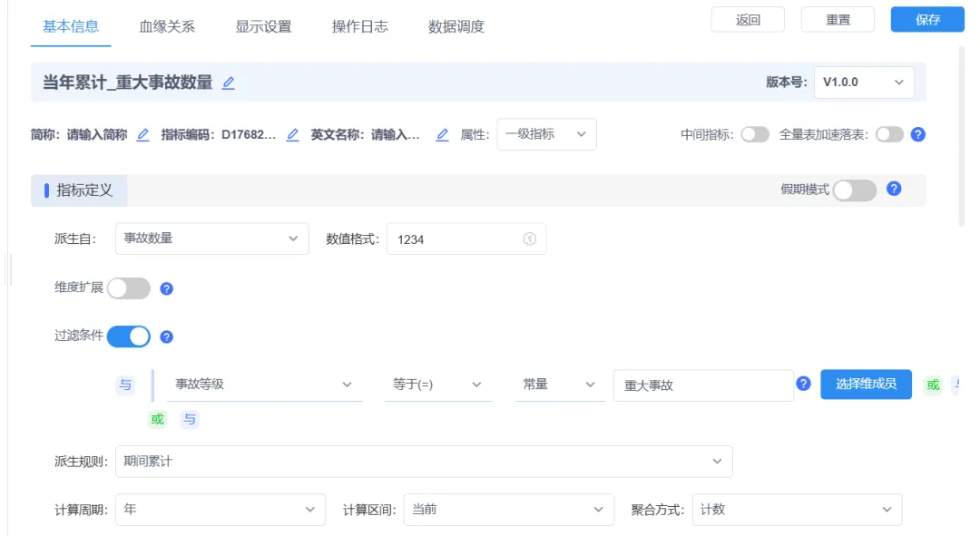Click the 选择维成员 button

pyautogui.click(x=866, y=385)
